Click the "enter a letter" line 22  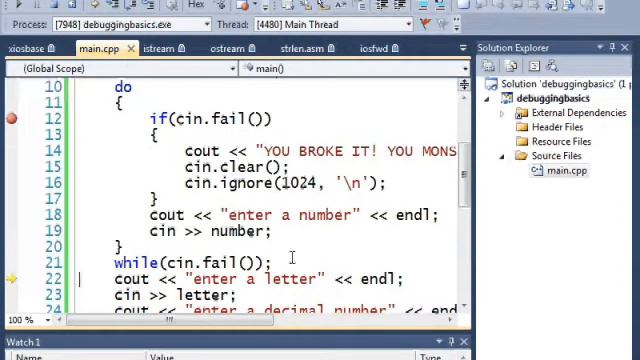pyautogui.click(x=259, y=279)
